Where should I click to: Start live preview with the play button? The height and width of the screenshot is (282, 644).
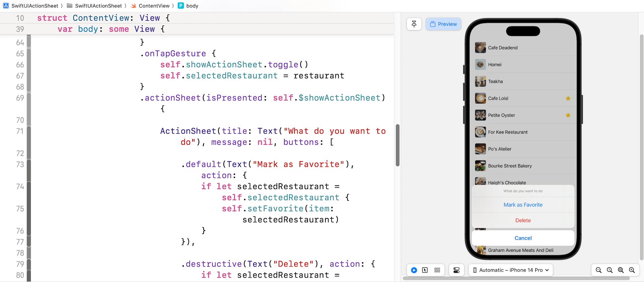[414, 270]
